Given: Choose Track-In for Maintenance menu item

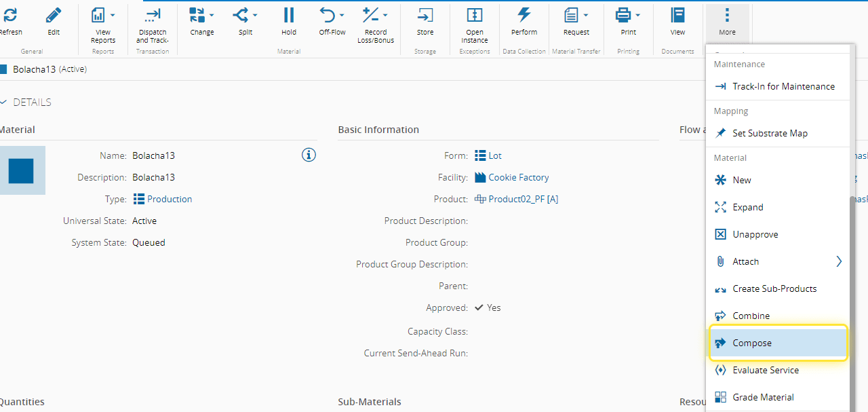Looking at the screenshot, I should (x=783, y=86).
